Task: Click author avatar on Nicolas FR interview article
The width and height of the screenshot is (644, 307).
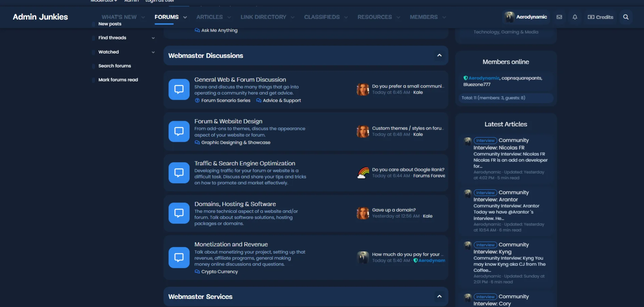Action: coord(468,141)
